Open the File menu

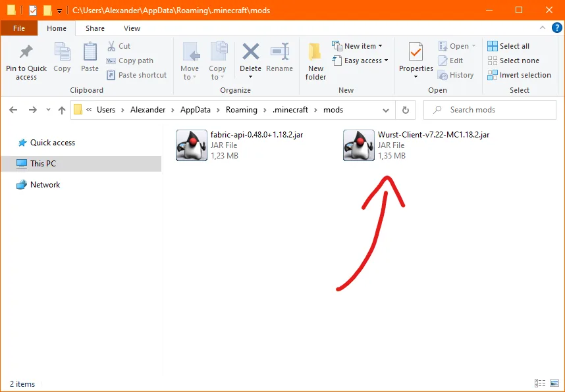(x=19, y=28)
